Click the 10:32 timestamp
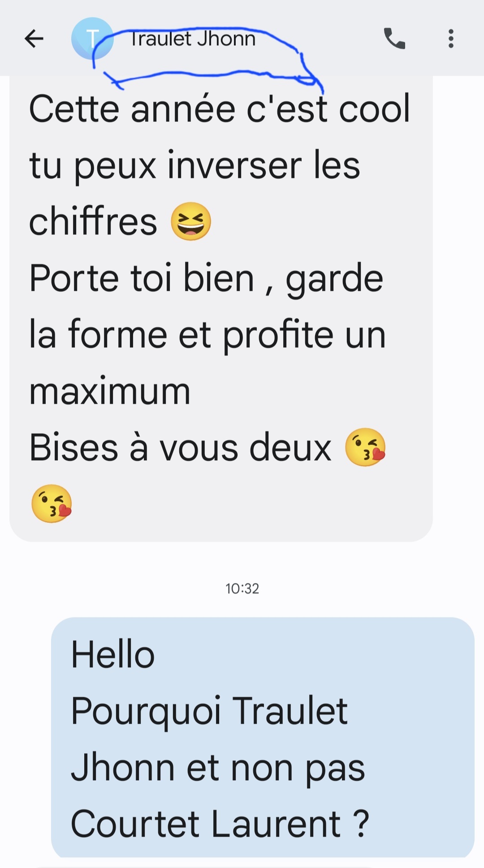The image size is (484, 868). point(242,588)
